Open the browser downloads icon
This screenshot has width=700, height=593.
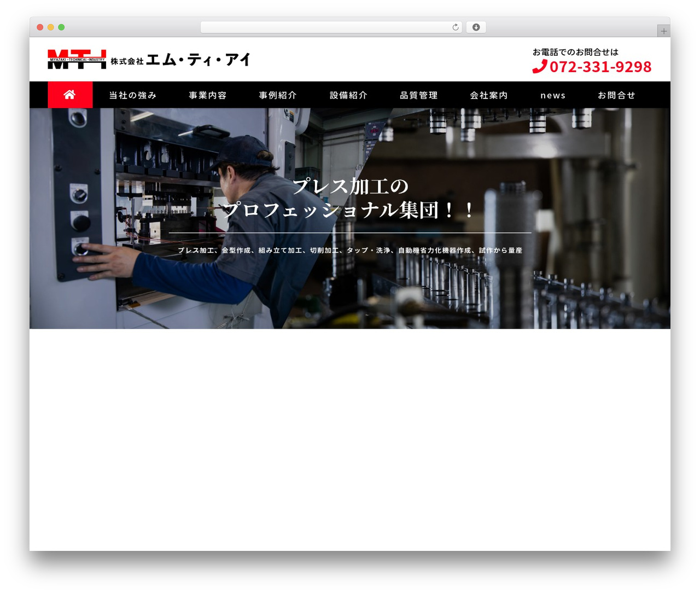click(476, 27)
